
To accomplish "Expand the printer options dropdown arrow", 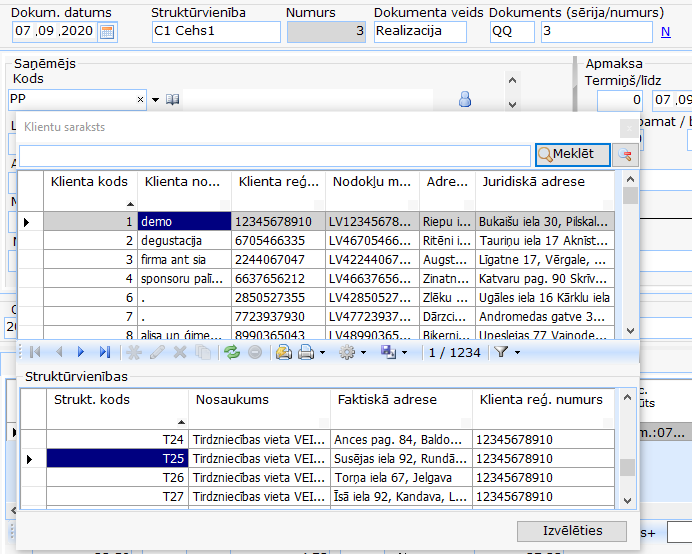I will pyautogui.click(x=322, y=353).
